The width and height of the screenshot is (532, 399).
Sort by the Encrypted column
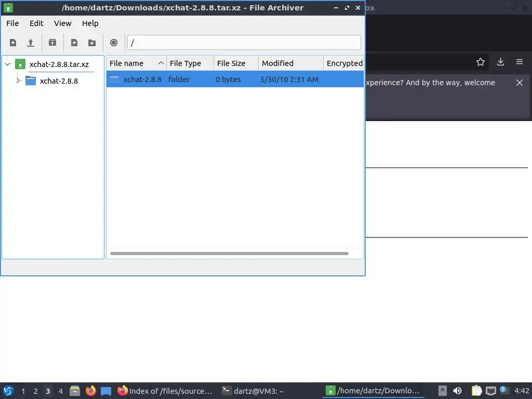[344, 63]
